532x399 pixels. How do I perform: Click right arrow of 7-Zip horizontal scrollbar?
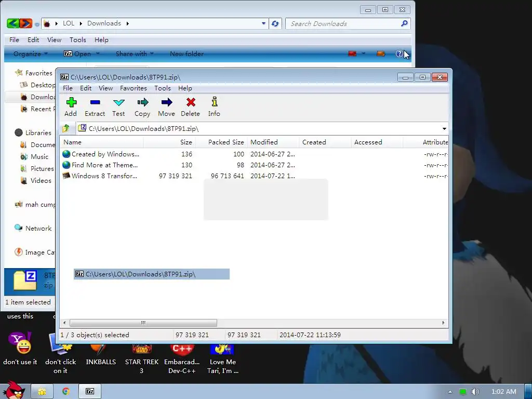click(x=443, y=323)
